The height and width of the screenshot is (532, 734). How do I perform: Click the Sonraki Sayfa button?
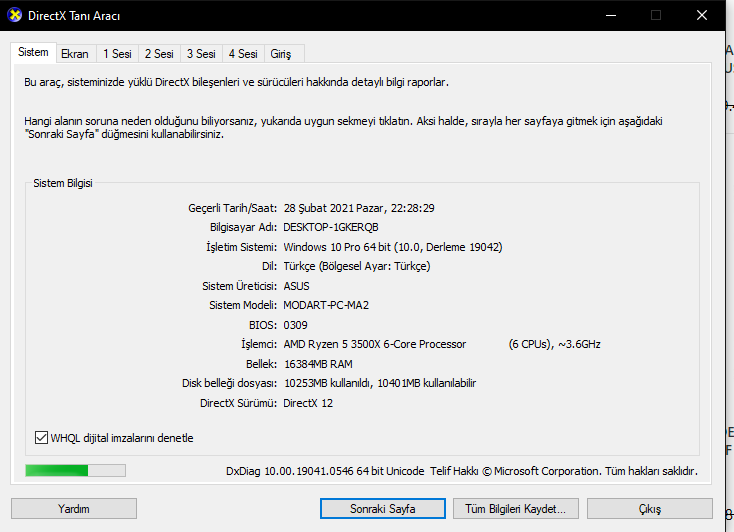pyautogui.click(x=382, y=509)
